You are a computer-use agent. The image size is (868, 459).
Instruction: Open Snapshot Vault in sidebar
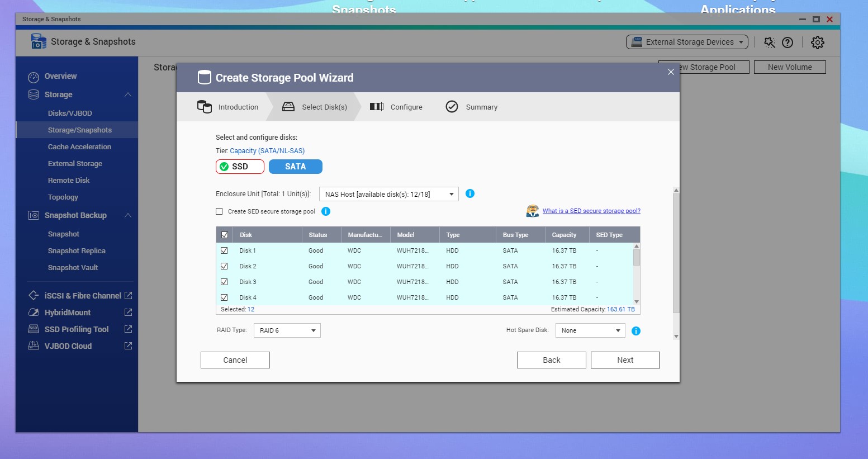pyautogui.click(x=73, y=268)
